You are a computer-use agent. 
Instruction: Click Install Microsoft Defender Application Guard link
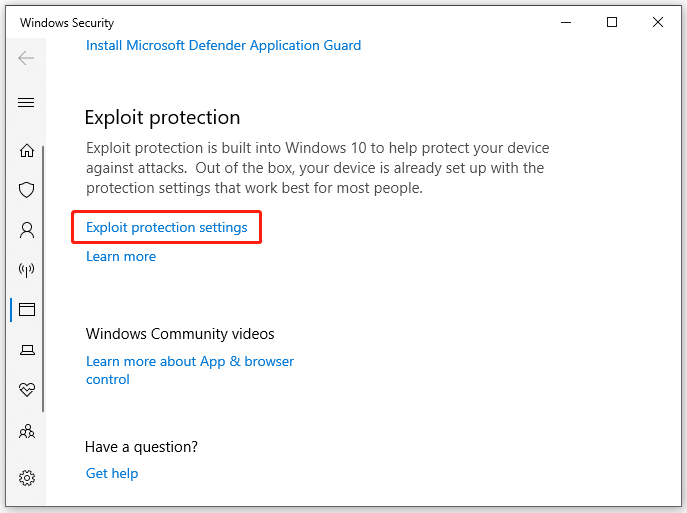pos(223,45)
